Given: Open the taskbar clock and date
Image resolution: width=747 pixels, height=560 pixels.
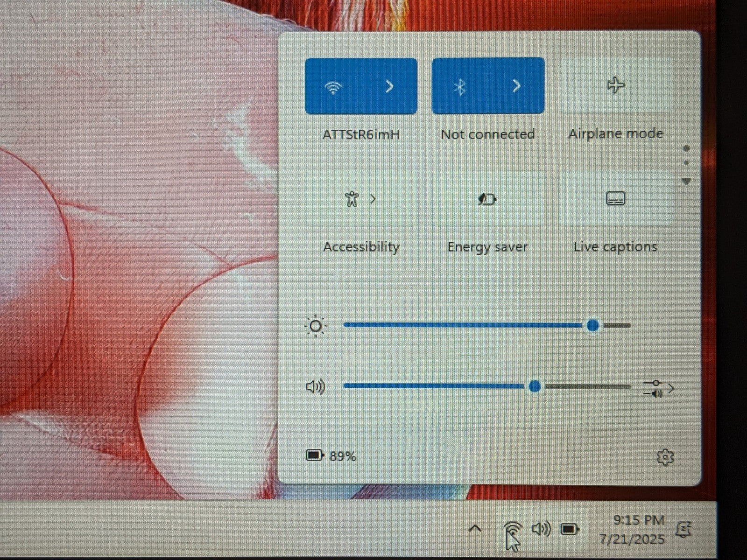Looking at the screenshot, I should [x=633, y=530].
